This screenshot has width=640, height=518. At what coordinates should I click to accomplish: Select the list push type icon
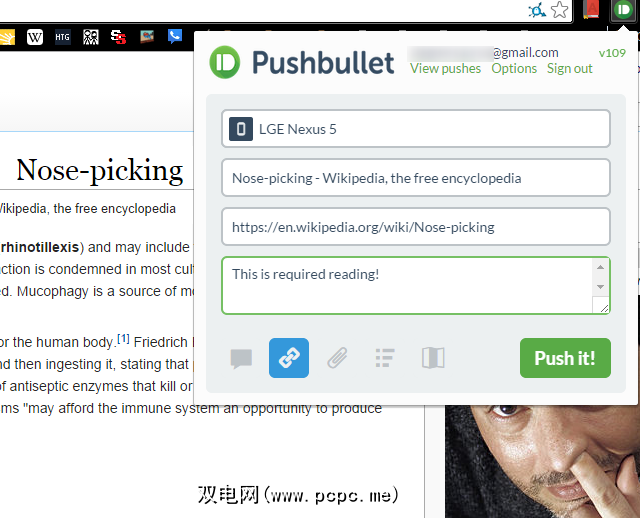[x=384, y=358]
